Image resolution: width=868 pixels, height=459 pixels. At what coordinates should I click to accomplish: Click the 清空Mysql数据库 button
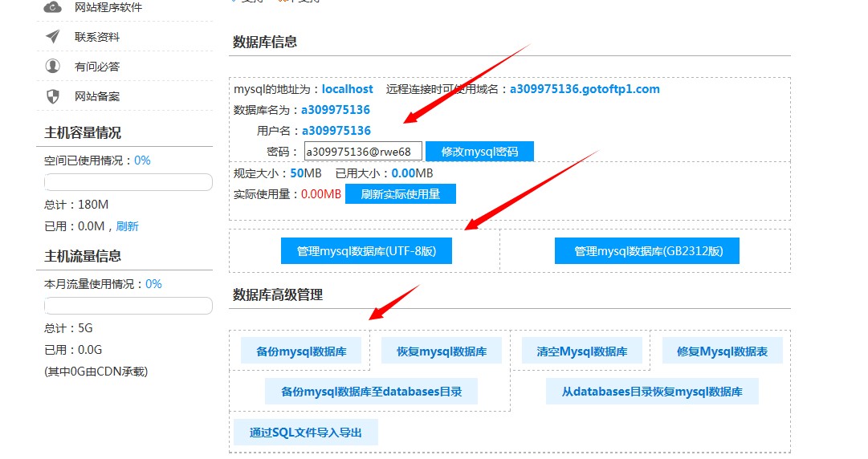(x=582, y=351)
